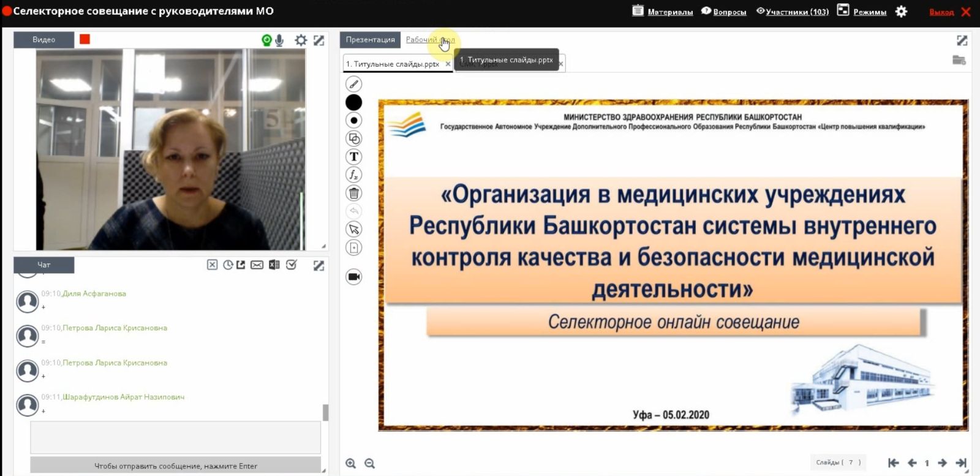Go to the previous slide

tap(912, 463)
